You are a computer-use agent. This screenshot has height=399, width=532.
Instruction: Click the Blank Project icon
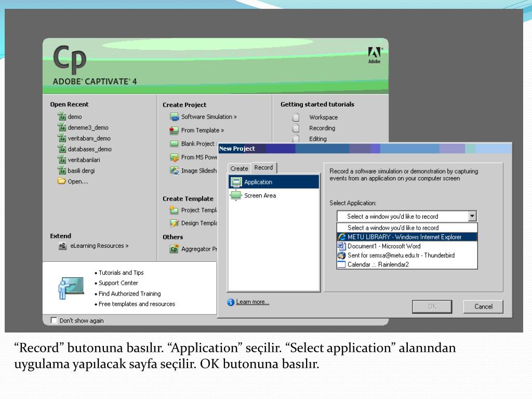click(174, 143)
